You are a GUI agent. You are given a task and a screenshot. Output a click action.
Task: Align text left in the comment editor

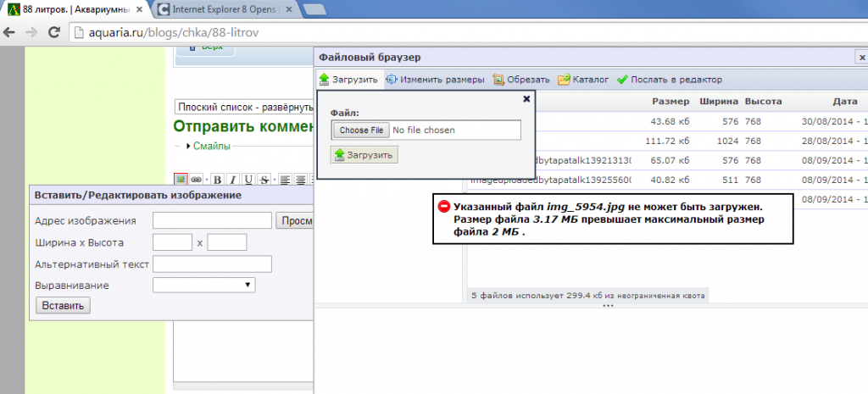(285, 180)
